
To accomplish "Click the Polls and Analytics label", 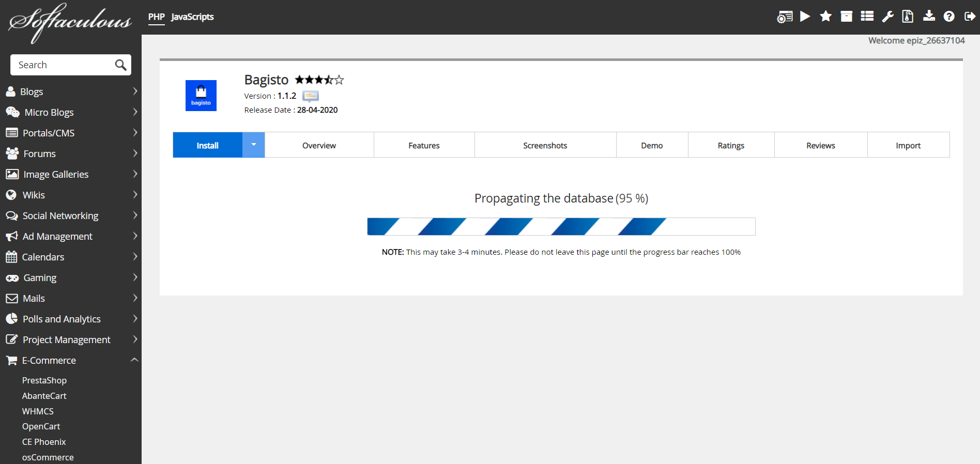I will (62, 319).
